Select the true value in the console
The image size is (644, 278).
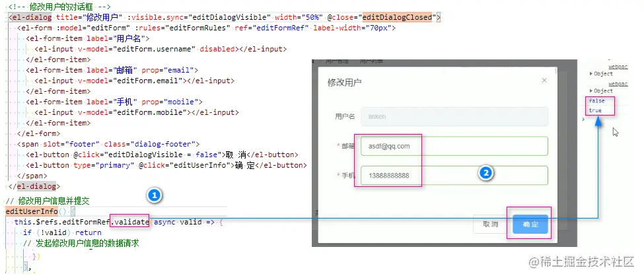pos(595,110)
